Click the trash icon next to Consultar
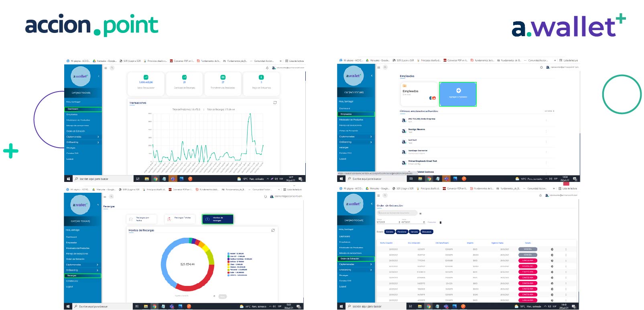644x310 pixels. pos(441,222)
